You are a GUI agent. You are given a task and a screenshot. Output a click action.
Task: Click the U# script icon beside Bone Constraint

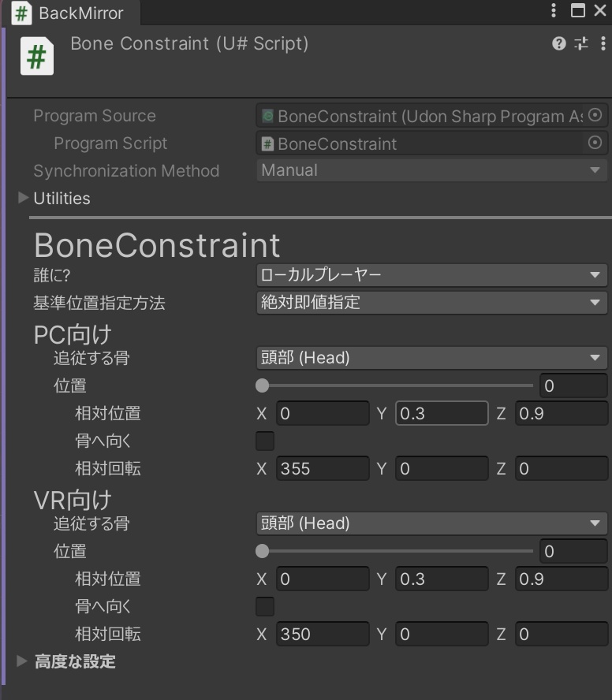36,58
